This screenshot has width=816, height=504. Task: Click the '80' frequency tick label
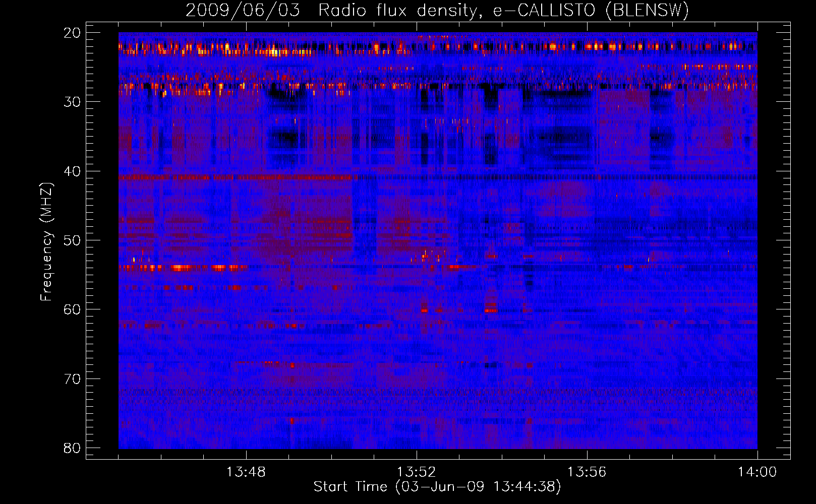72,448
